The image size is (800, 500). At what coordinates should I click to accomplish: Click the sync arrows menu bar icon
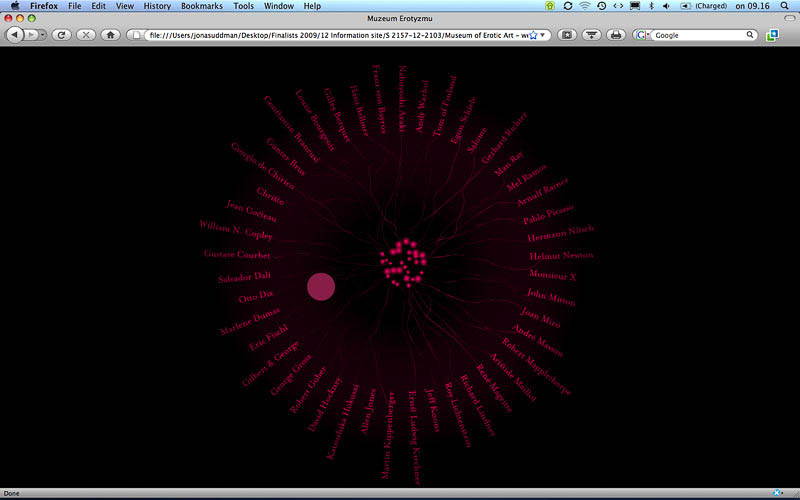click(567, 6)
